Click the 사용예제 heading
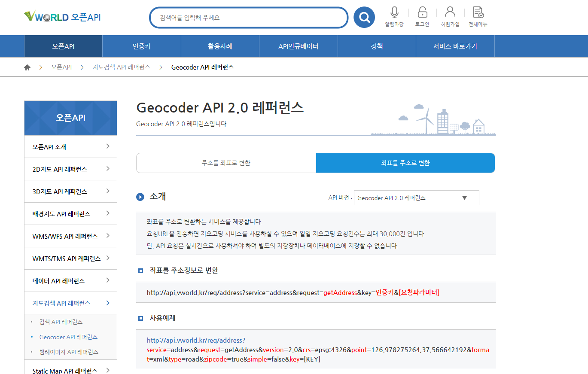Viewport: 588px width, 374px height. pyautogui.click(x=162, y=318)
